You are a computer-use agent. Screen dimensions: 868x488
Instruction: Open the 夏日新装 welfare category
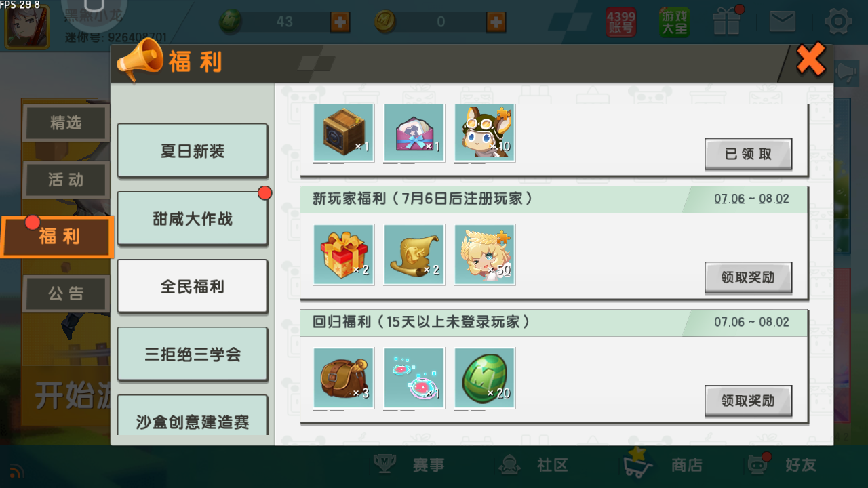193,151
